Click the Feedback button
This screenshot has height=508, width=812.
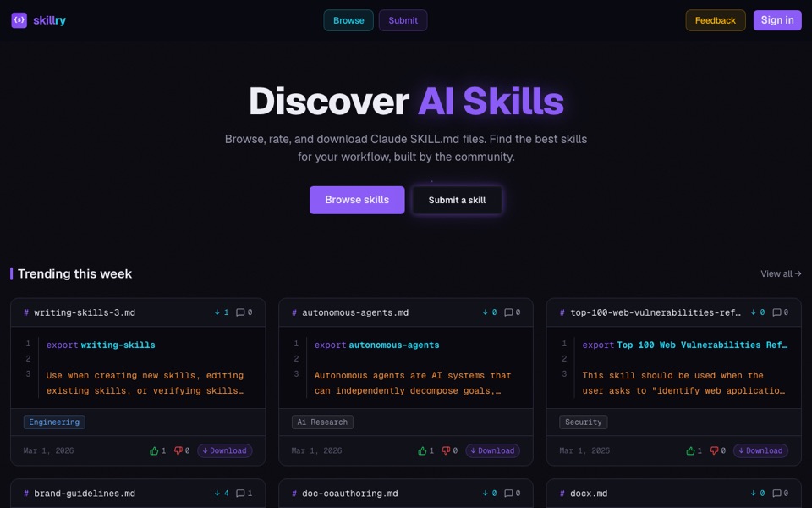[716, 20]
